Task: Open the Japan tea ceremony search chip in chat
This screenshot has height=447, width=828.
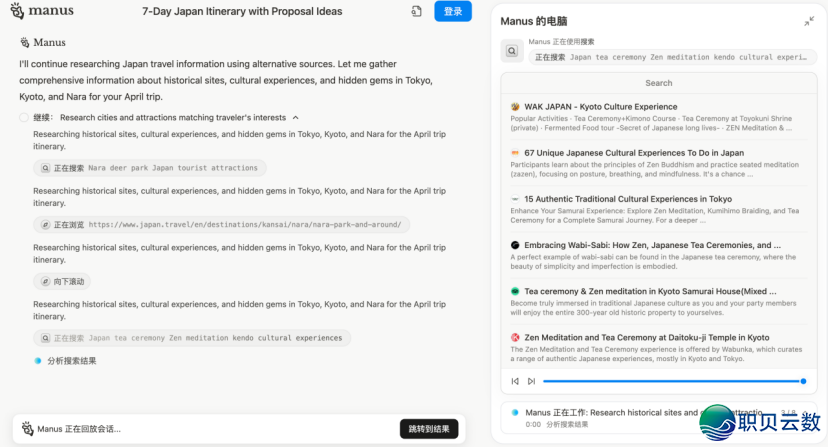Action: point(192,338)
